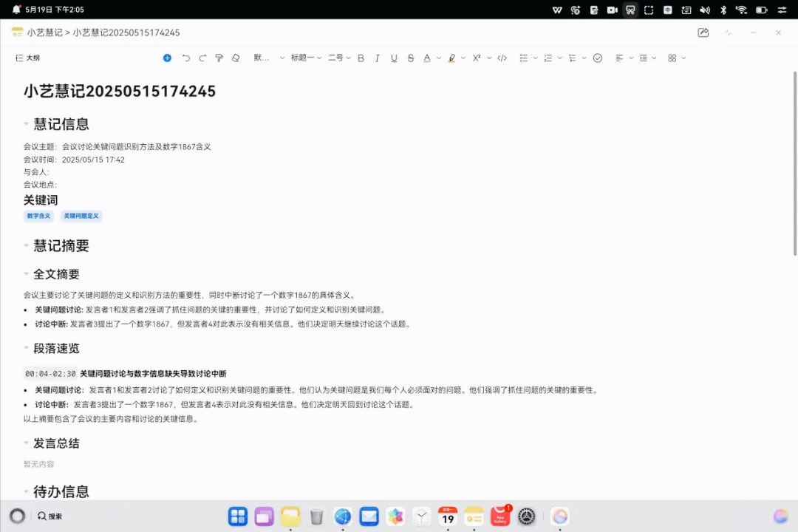
Task: Click the undo icon
Action: (185, 58)
